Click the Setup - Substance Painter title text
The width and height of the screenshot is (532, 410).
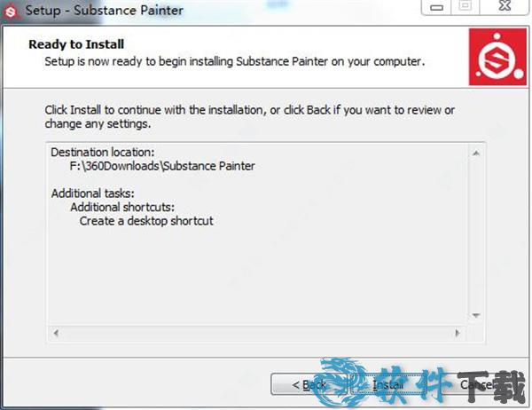coord(105,10)
